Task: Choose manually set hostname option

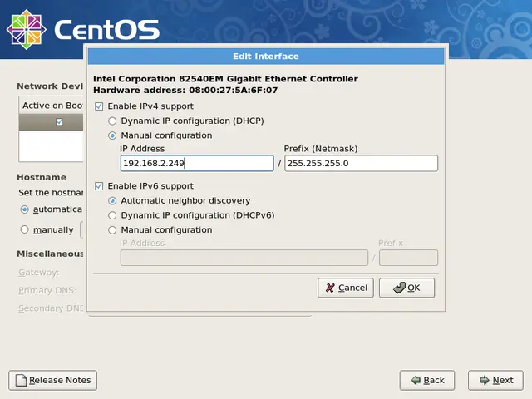Action: [24, 229]
